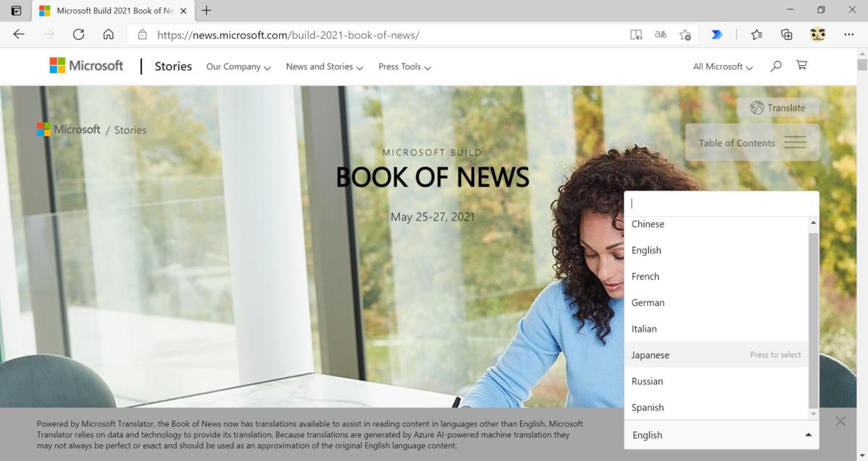868x461 pixels.
Task: Dismiss the translator notice with X
Action: [840, 421]
